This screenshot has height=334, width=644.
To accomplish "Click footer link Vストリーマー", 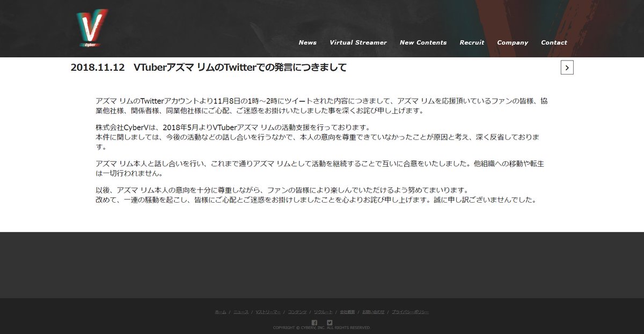I will (x=268, y=312).
